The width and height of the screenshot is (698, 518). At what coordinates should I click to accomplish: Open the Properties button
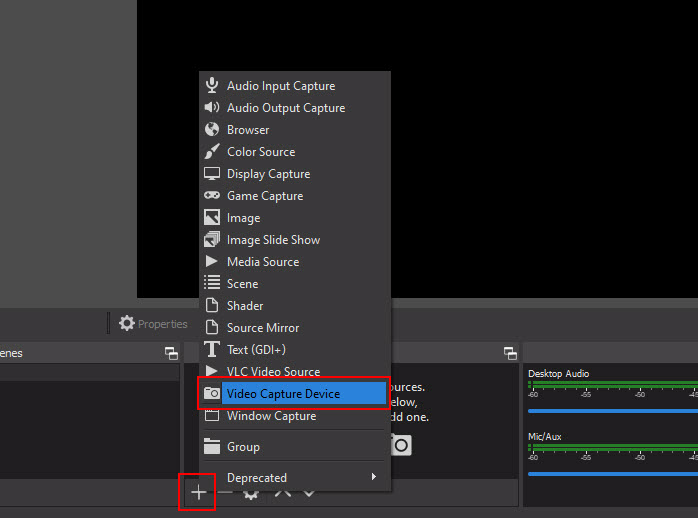(154, 324)
